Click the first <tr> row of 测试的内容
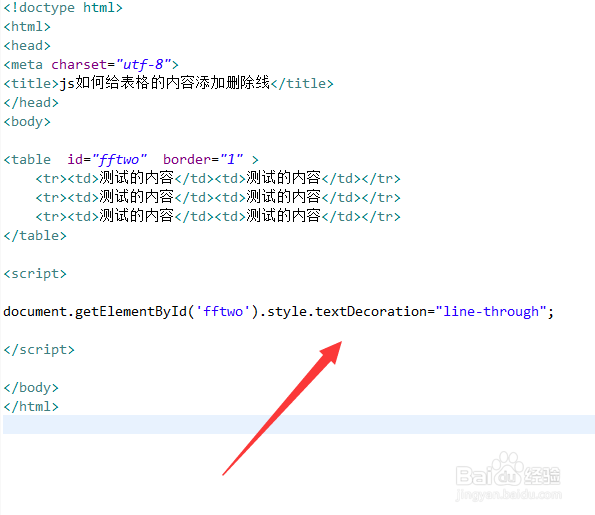Image resolution: width=595 pixels, height=515 pixels. [x=218, y=178]
